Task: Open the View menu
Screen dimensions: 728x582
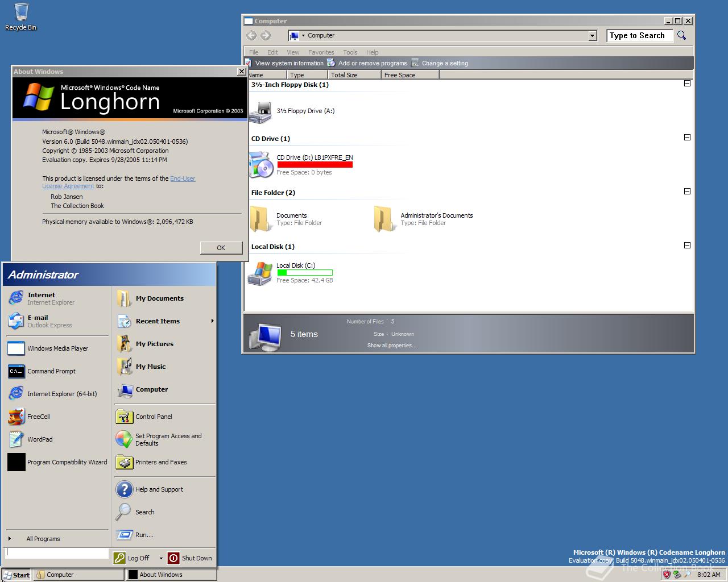Action: pos(293,52)
